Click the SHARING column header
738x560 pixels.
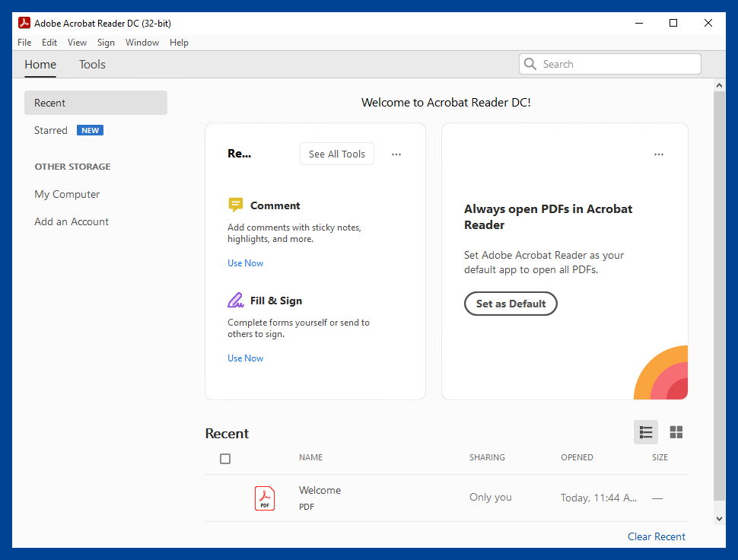pyautogui.click(x=487, y=457)
